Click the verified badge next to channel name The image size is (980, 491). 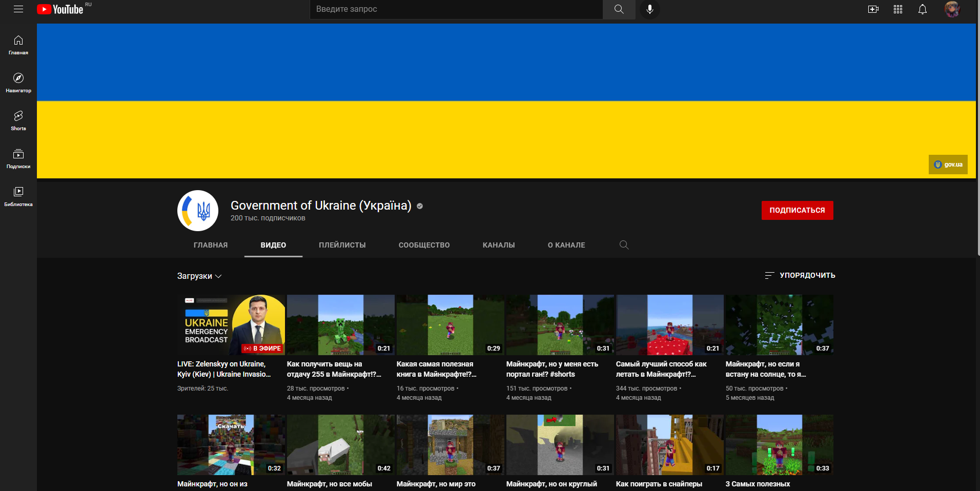pos(420,206)
